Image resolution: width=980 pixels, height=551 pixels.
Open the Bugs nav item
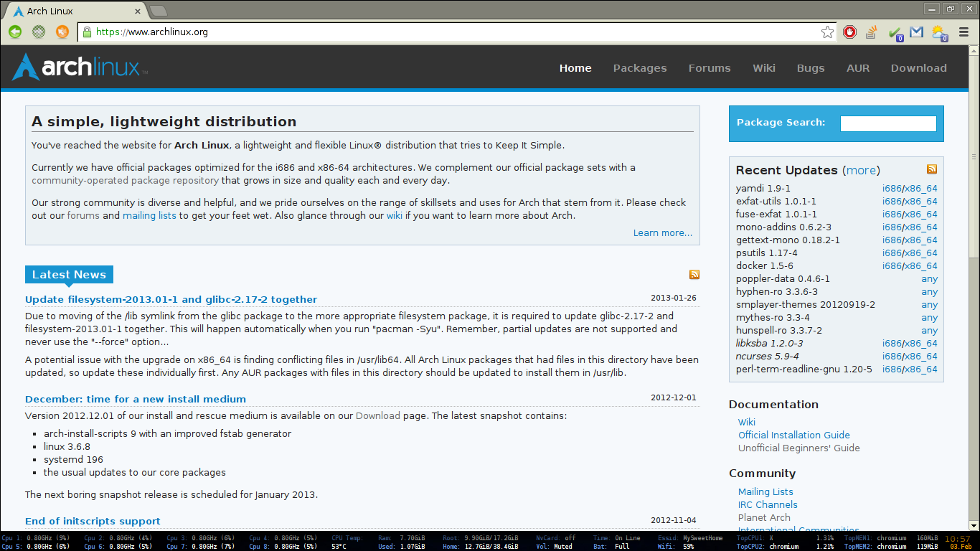coord(811,68)
